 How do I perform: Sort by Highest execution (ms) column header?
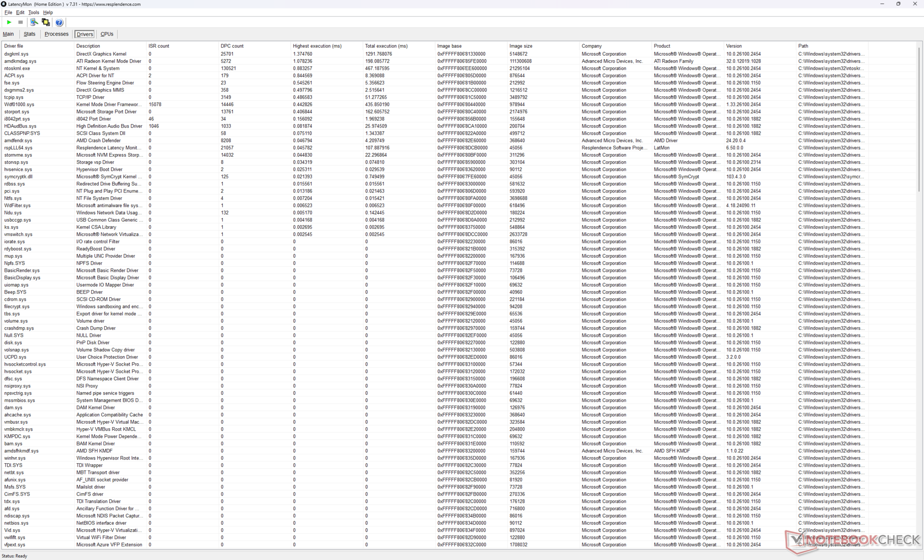tap(317, 46)
